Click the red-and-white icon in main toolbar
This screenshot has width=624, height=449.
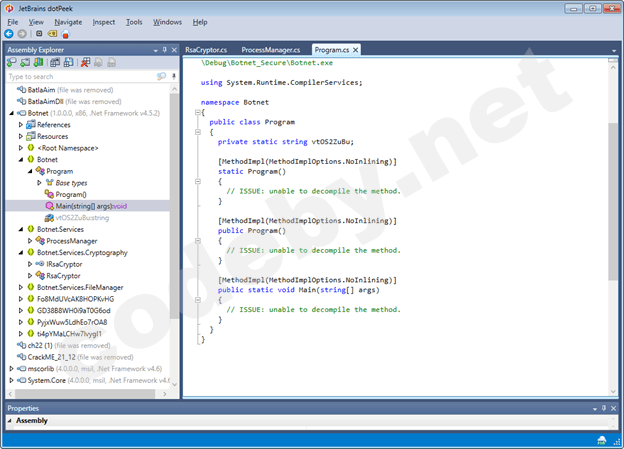[x=65, y=33]
